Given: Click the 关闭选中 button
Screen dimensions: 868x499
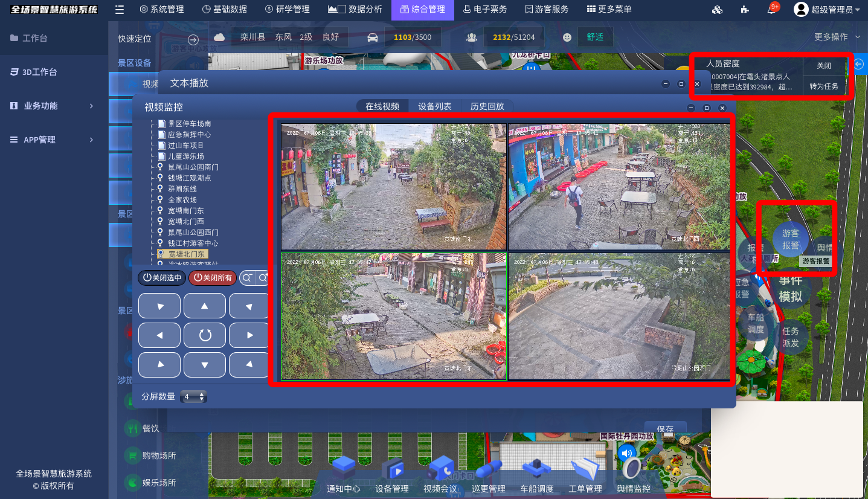Looking at the screenshot, I should 162,278.
